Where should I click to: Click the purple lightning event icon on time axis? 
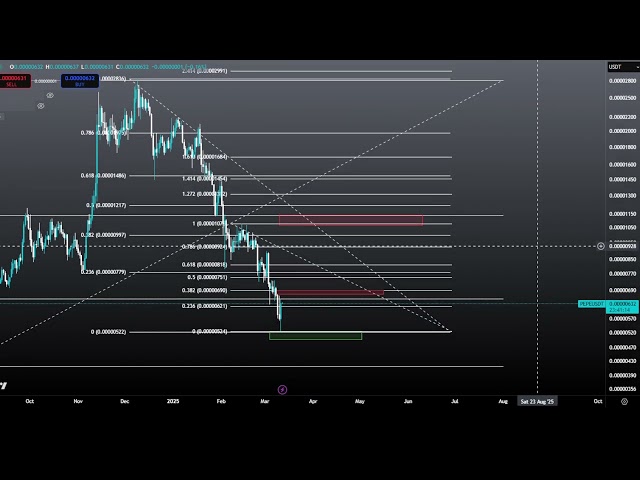282,389
